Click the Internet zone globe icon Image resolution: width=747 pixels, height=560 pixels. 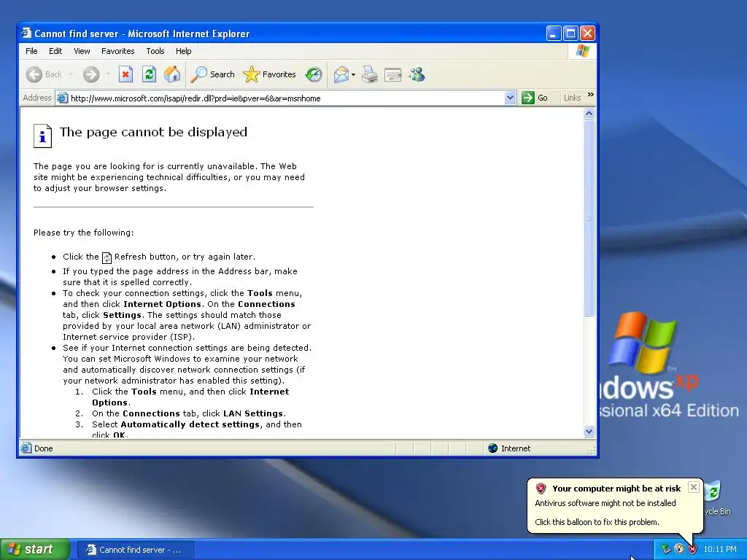[x=492, y=448]
